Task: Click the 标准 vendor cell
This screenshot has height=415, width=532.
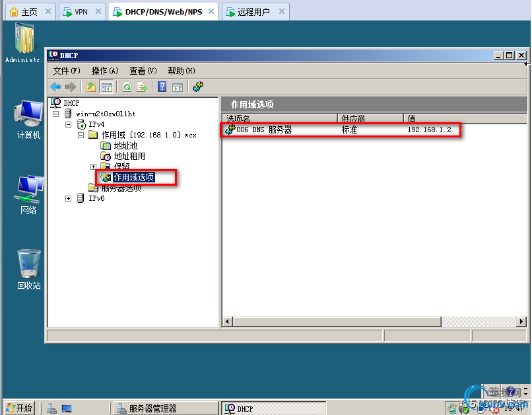Action: 349,130
